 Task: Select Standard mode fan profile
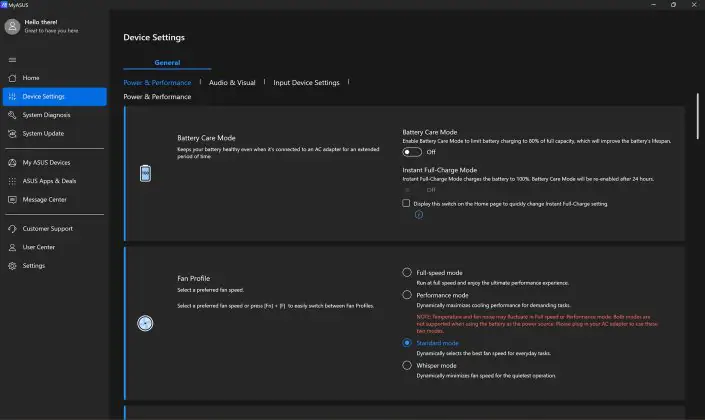pos(407,343)
